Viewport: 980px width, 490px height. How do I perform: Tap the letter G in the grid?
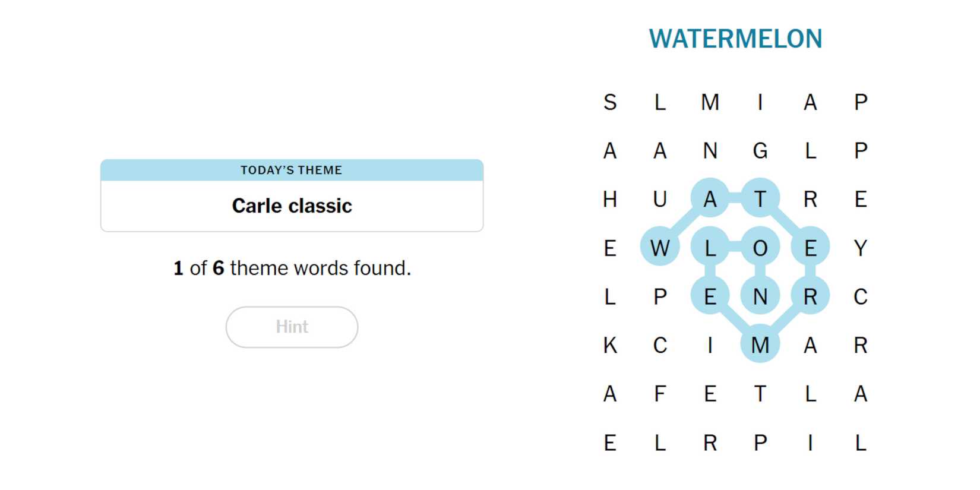[760, 151]
